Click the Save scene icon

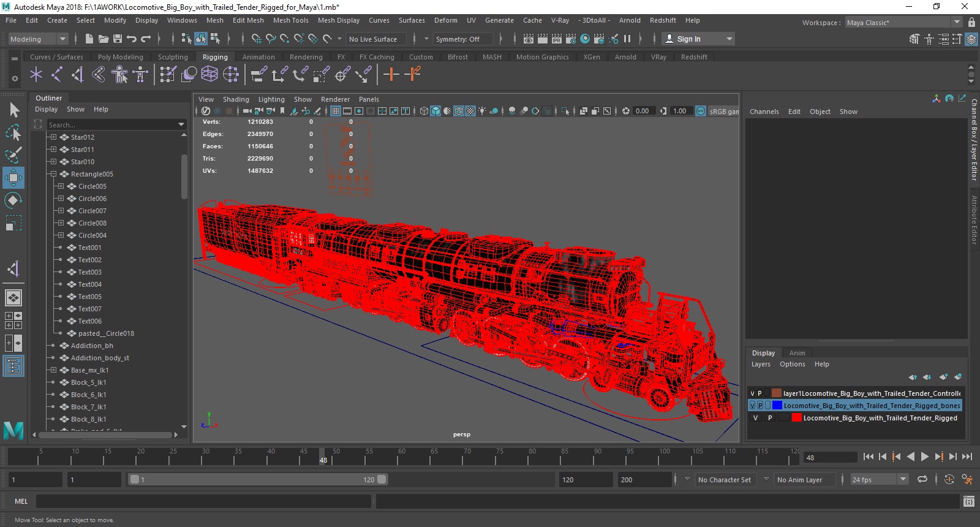coord(118,39)
